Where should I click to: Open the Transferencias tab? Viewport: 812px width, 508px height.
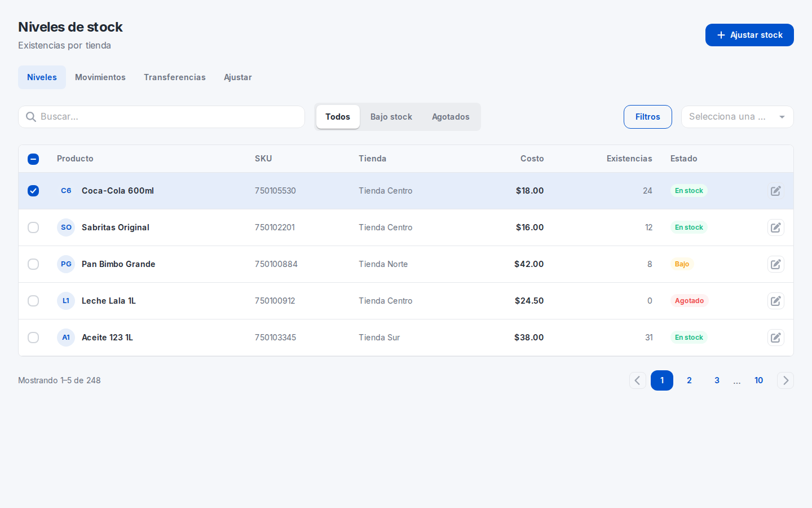point(175,77)
